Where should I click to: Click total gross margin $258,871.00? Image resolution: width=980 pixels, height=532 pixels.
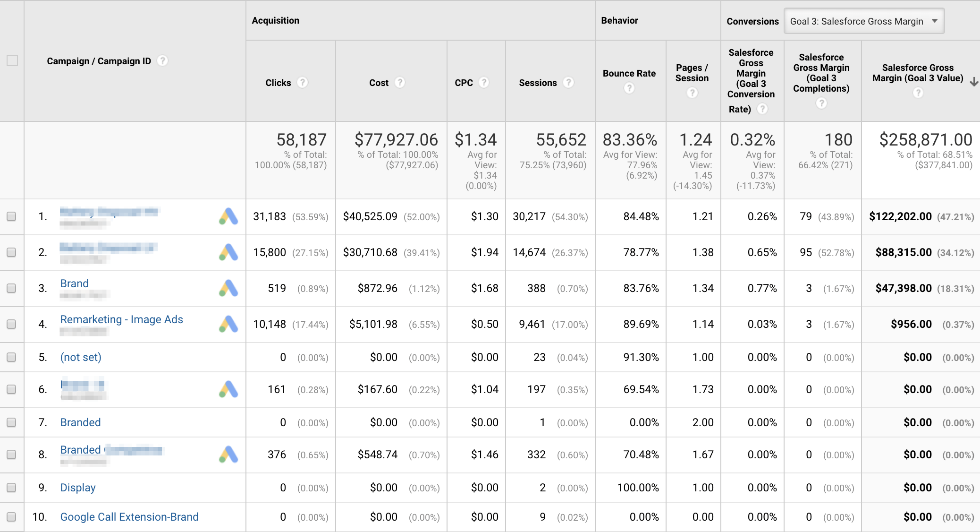tap(925, 139)
